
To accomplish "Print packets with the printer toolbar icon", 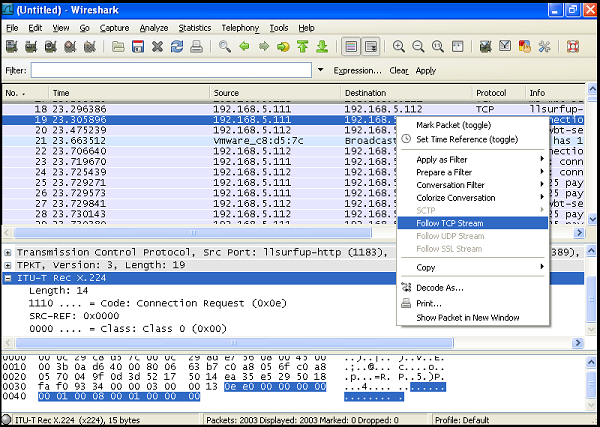I will click(196, 47).
